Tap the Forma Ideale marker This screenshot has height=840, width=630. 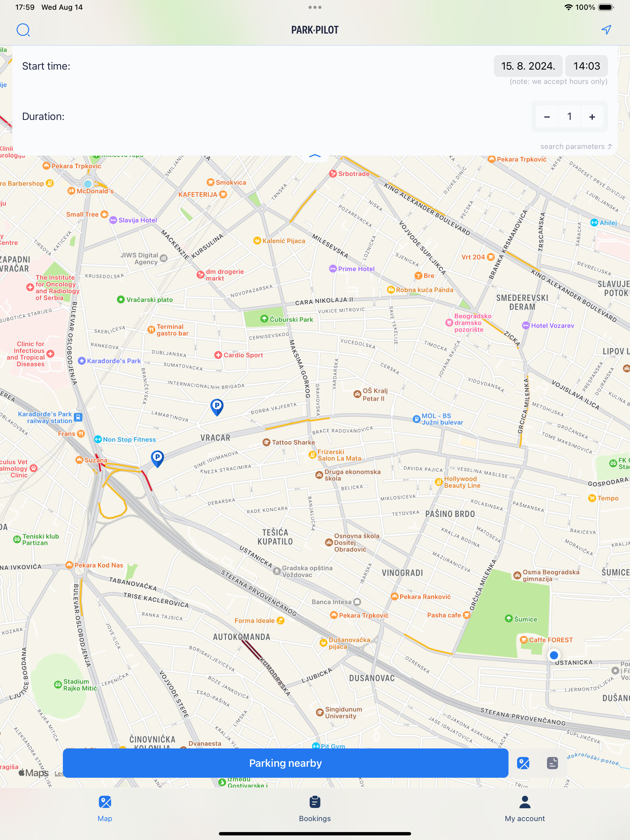(x=281, y=620)
